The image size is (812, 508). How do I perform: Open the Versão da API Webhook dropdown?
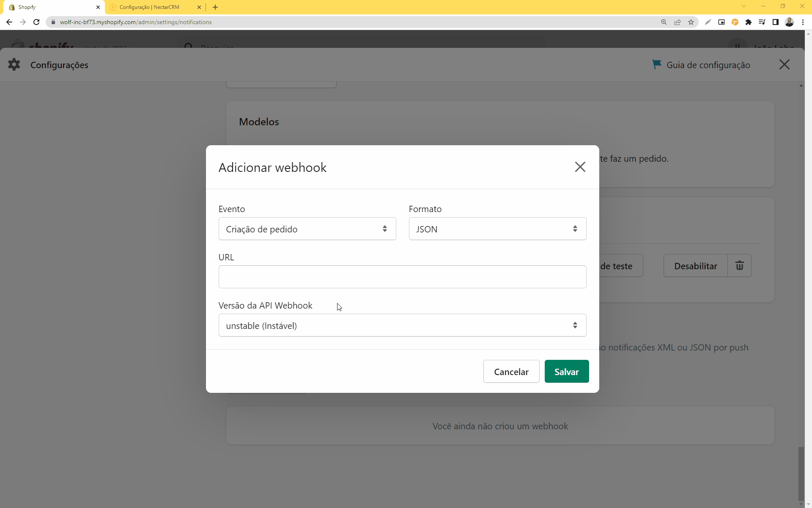(x=402, y=326)
